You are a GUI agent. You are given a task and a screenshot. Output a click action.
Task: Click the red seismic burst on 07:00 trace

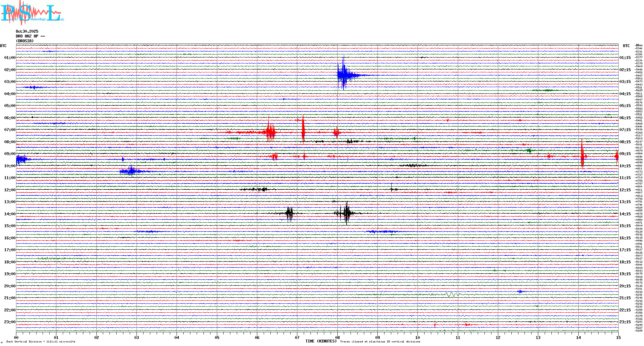click(270, 132)
